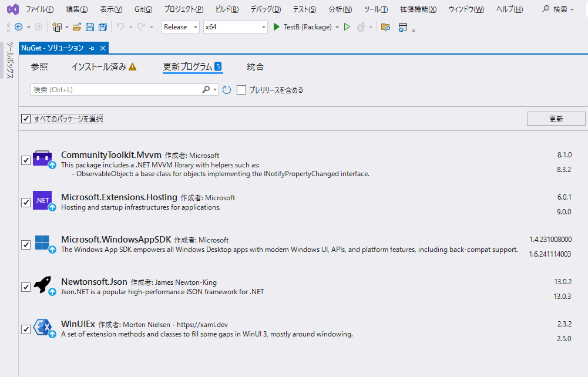Close the NuGet solution tab
The image size is (588, 377).
(103, 48)
